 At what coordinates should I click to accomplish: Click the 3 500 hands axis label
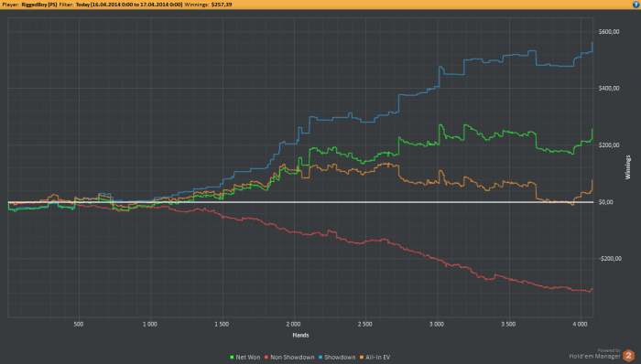(x=508, y=324)
